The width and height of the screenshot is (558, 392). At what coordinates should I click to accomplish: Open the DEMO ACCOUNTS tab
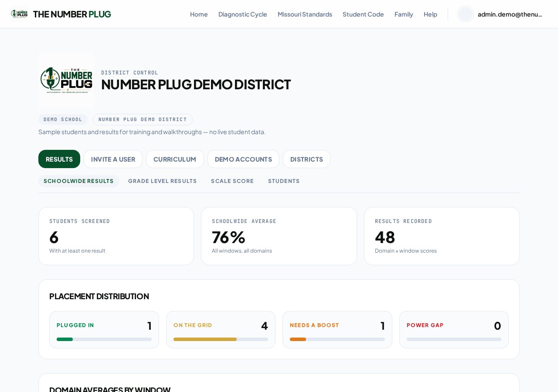click(x=243, y=159)
